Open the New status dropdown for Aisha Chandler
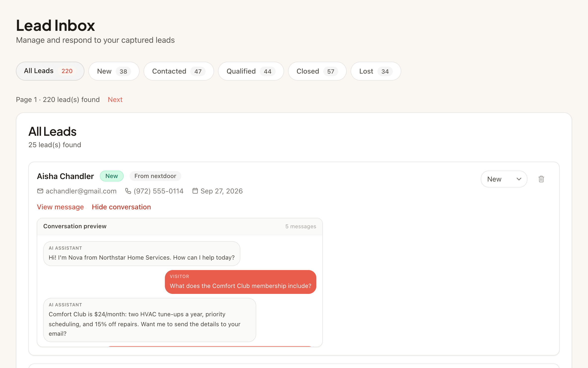Viewport: 588px width, 368px height. coord(504,179)
